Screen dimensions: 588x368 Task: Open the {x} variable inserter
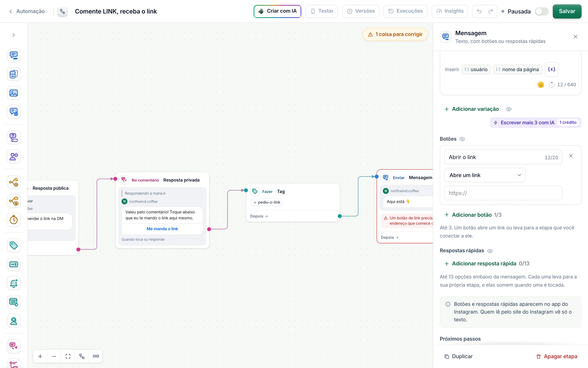551,69
